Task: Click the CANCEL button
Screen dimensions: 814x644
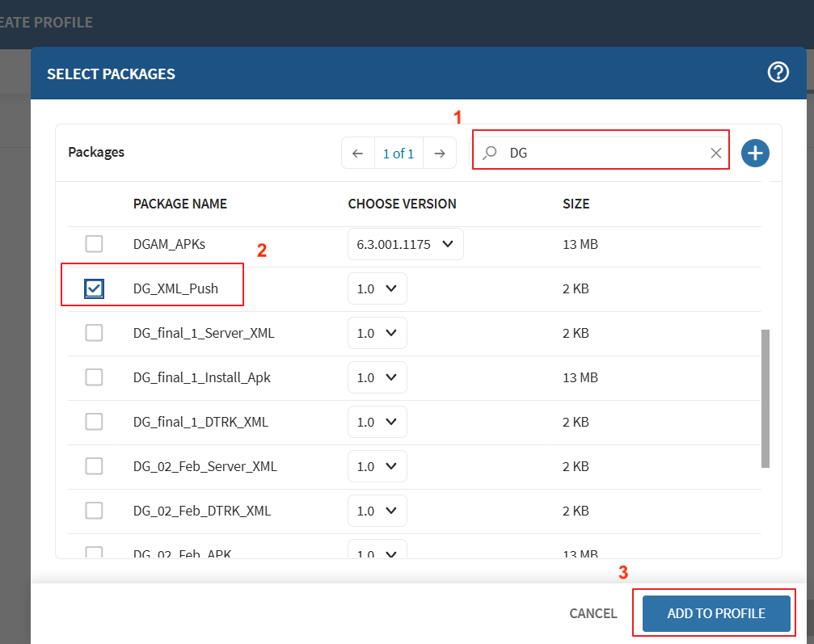Action: [593, 613]
